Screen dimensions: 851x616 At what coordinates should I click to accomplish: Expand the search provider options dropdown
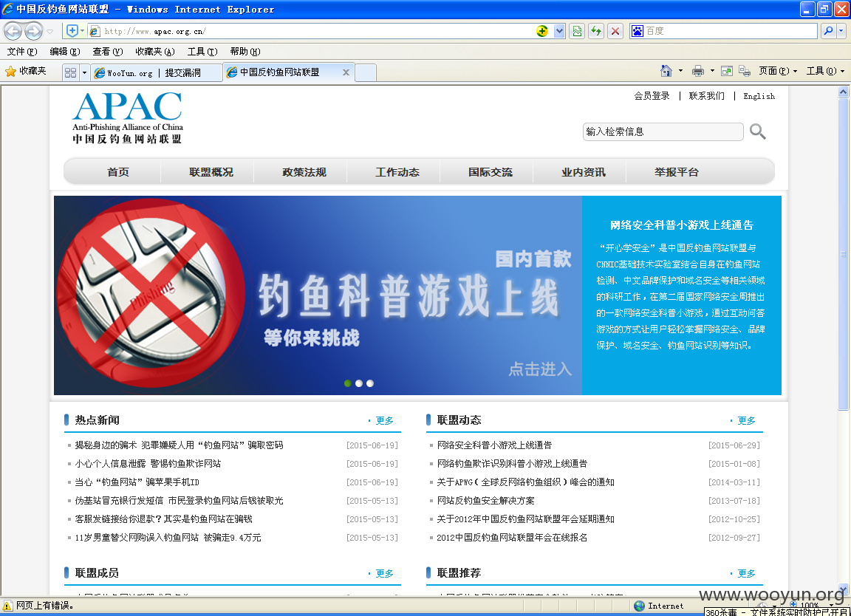(x=841, y=31)
